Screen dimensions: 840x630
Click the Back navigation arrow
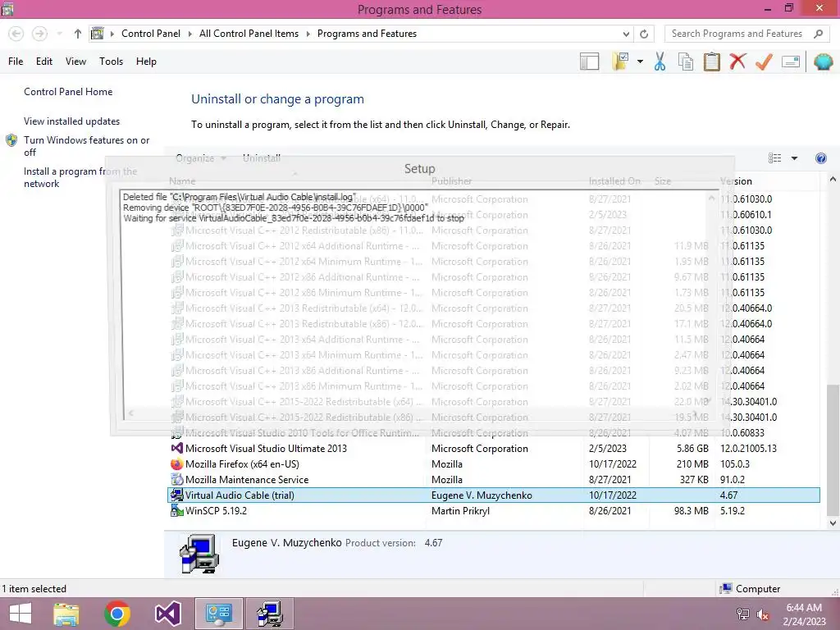16,34
